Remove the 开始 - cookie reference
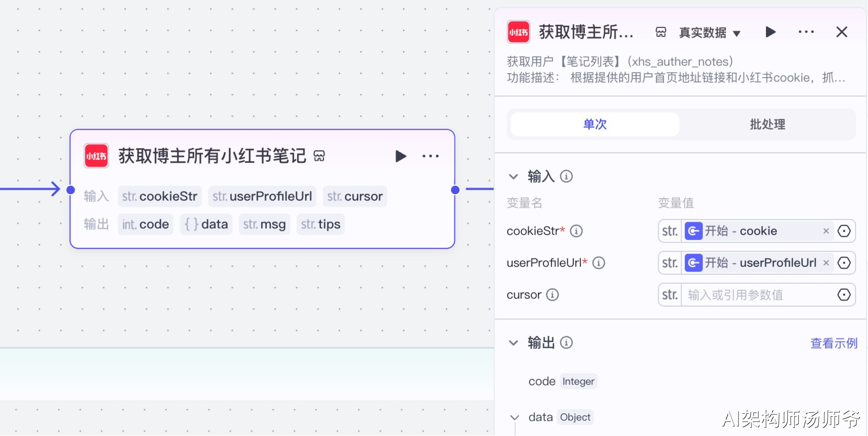868x436 pixels. (826, 231)
